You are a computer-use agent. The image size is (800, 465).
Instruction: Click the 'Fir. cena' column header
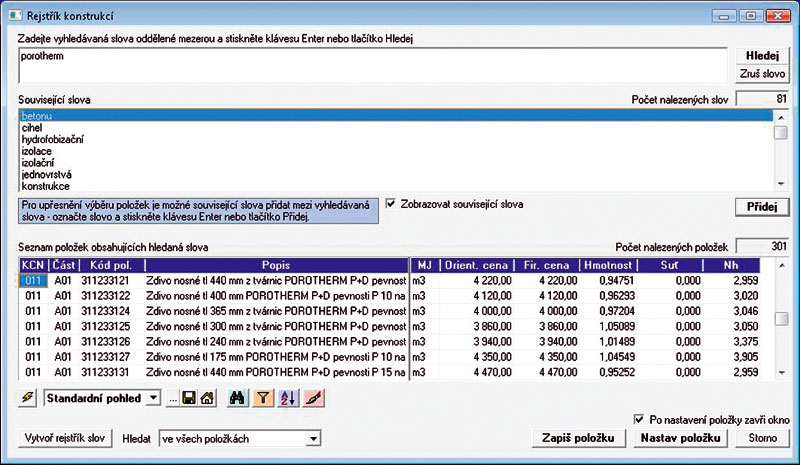coord(546,265)
